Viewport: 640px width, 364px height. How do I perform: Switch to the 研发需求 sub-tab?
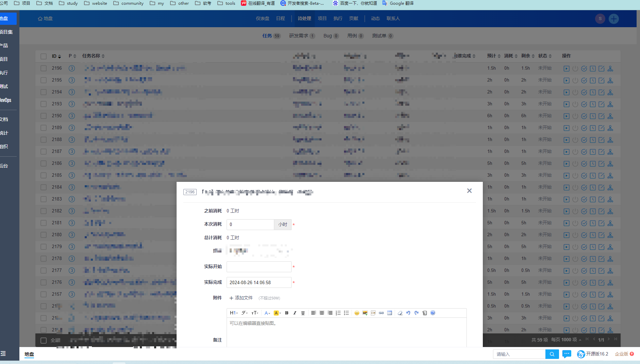click(302, 36)
